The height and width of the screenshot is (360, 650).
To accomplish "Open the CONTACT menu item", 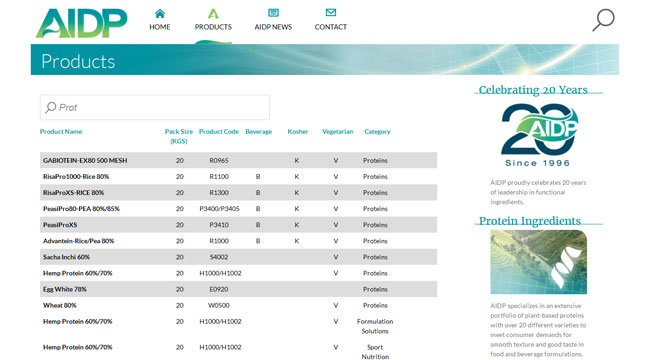I will [x=331, y=27].
